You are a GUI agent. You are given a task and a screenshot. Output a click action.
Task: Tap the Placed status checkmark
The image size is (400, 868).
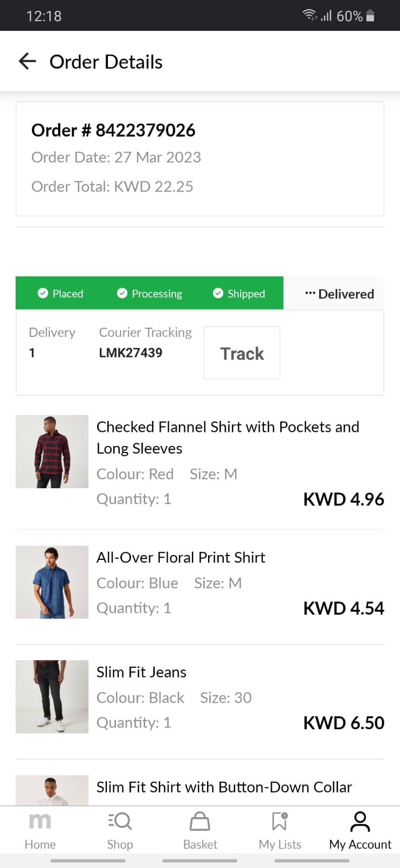pos(43,293)
